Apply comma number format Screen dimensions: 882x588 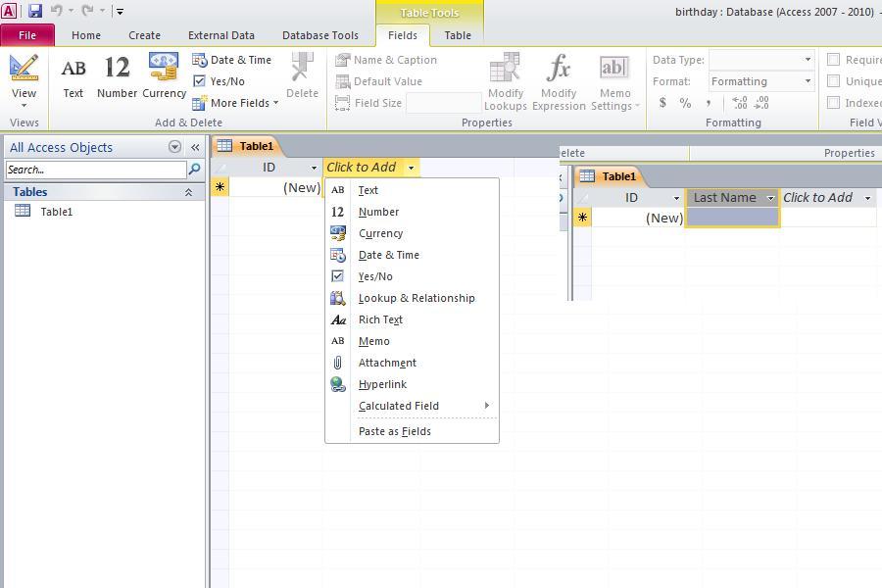point(708,102)
